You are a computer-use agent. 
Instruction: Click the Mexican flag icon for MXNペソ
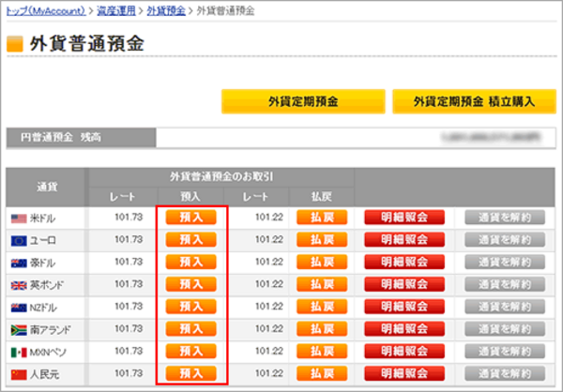click(21, 352)
